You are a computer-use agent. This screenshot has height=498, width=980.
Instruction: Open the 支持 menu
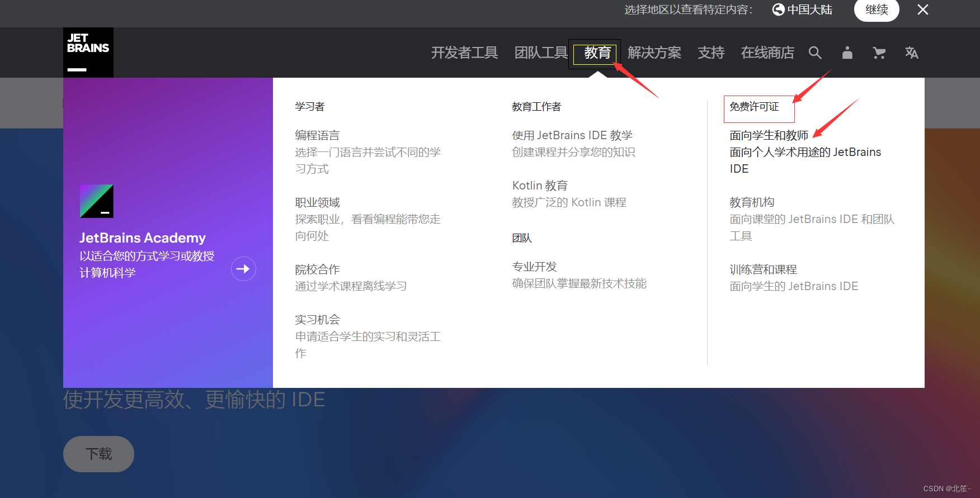(711, 53)
